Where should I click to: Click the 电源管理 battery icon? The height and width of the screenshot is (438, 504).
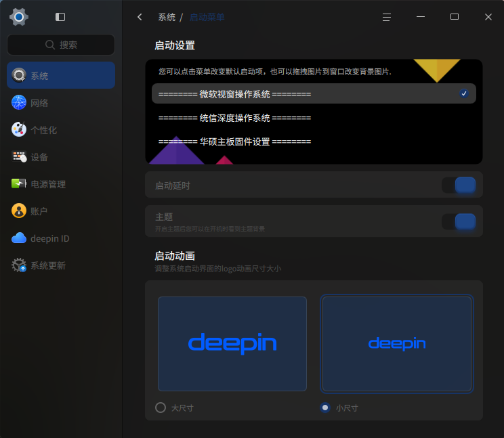[x=19, y=183]
